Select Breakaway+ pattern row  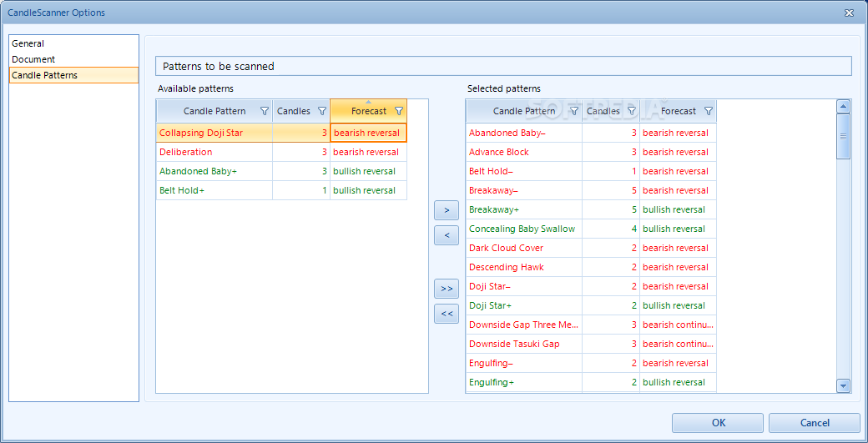591,209
